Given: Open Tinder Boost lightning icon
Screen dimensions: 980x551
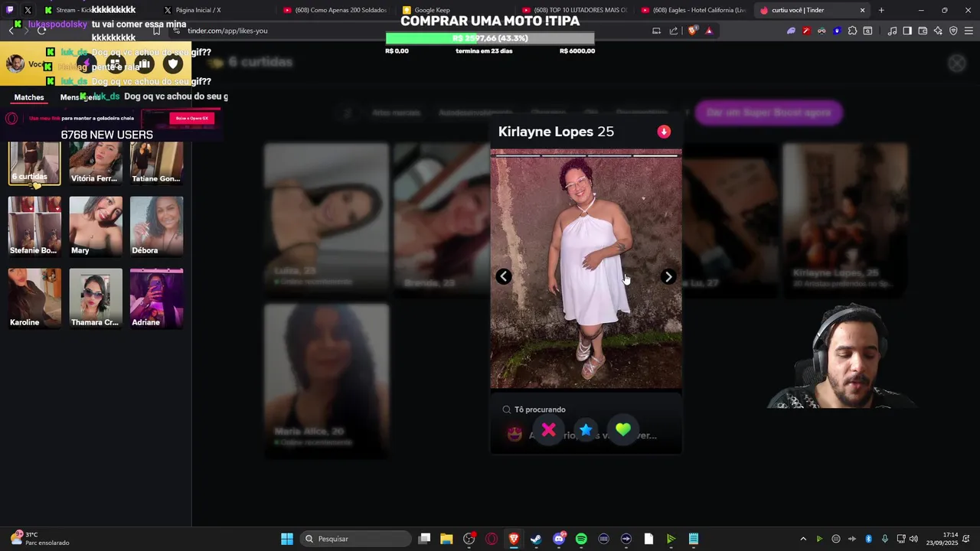Looking at the screenshot, I should [87, 64].
